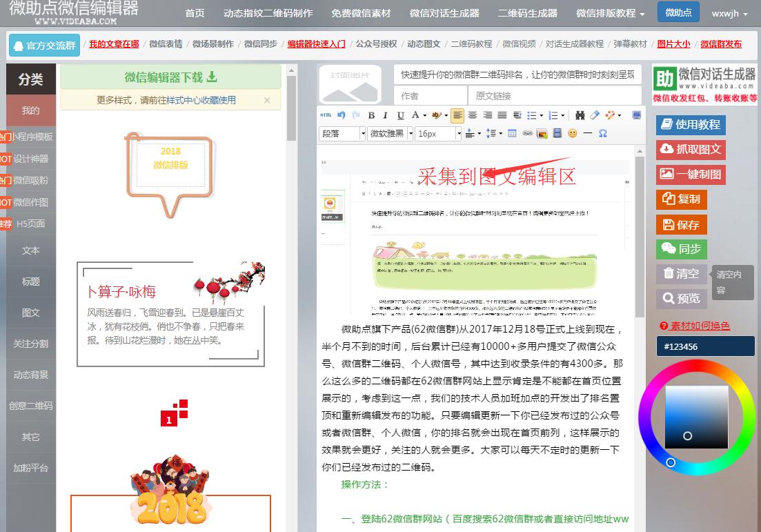Switch to HTML source view

[x=326, y=115]
